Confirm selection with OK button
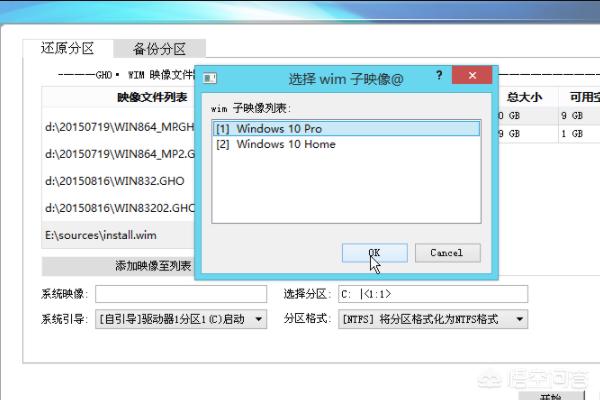This screenshot has height=400, width=600. [375, 253]
